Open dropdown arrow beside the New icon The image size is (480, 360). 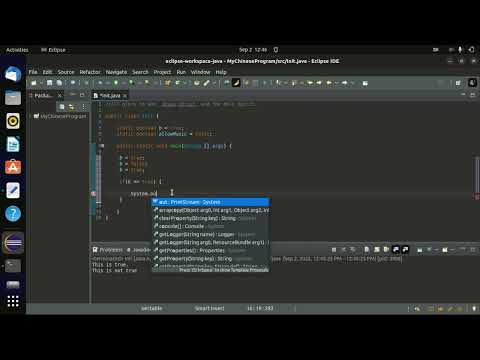coord(40,83)
